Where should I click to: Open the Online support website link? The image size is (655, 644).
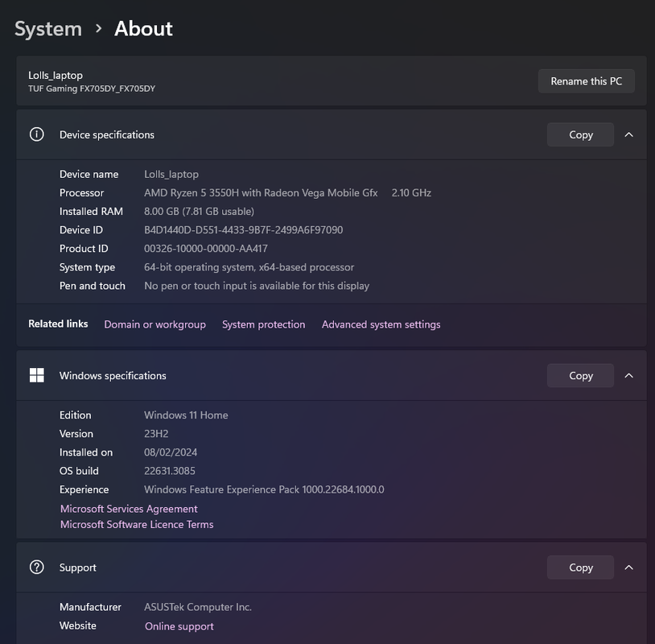179,626
